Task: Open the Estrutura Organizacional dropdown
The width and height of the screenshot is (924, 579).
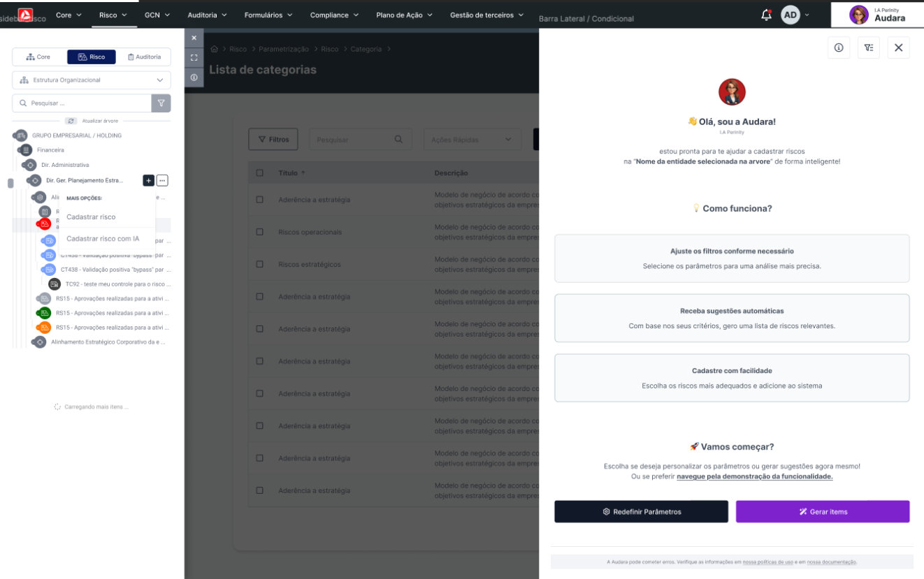Action: click(x=92, y=80)
